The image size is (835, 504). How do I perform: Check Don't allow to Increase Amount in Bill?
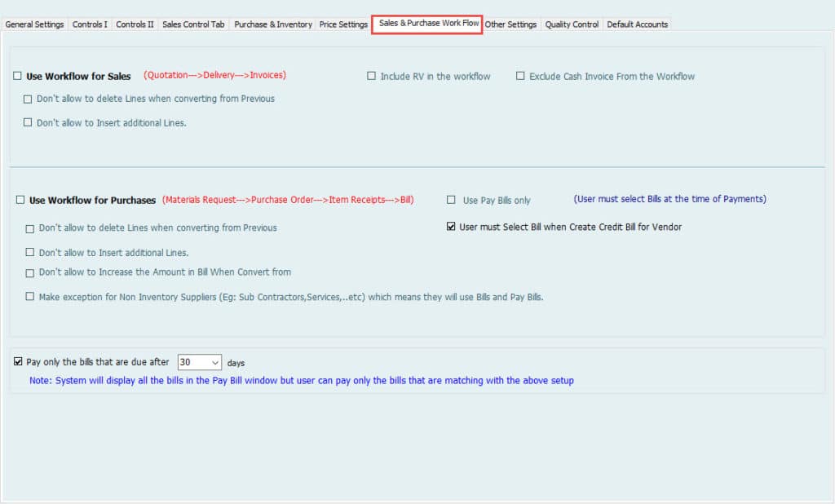coord(30,272)
